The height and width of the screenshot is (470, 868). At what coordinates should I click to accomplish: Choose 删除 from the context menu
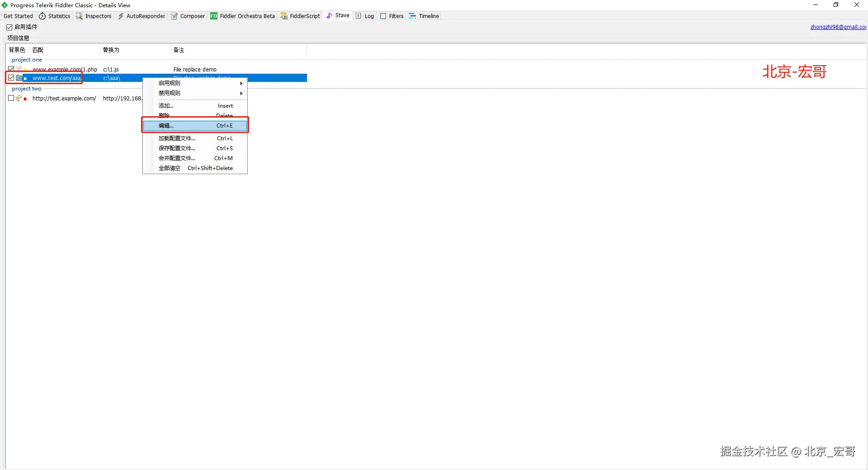195,116
